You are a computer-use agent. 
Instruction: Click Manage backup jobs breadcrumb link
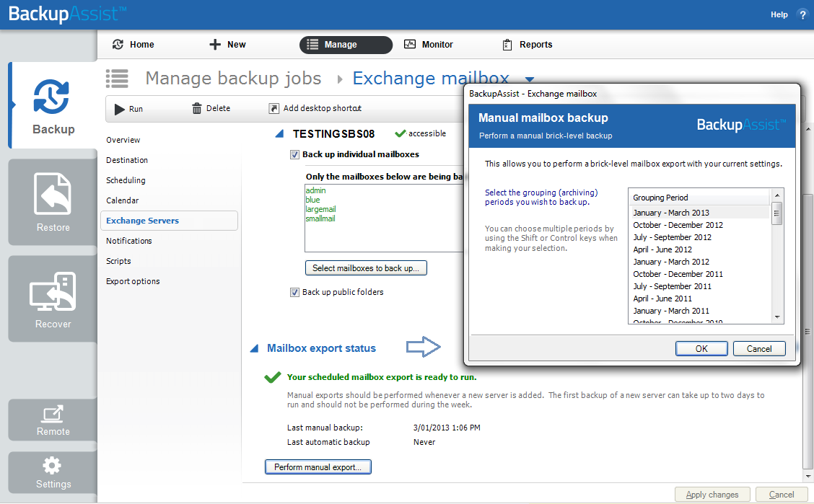click(x=233, y=79)
